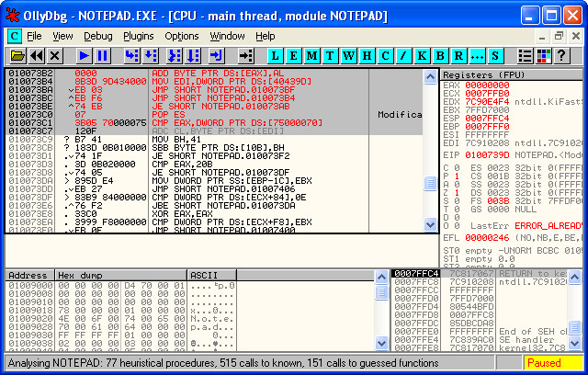Click dump pane scrollbar down arrow
This screenshot has height=375, width=588.
(x=381, y=343)
